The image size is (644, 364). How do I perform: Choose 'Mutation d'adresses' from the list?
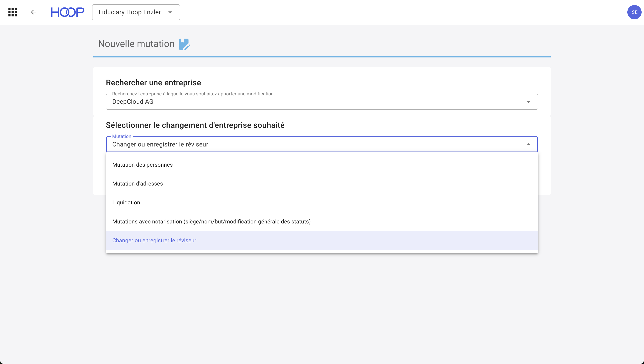[138, 184]
